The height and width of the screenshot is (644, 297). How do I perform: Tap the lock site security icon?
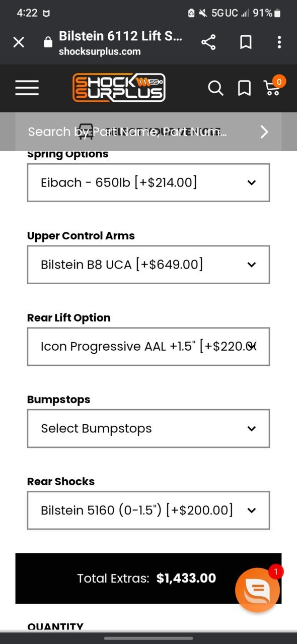coord(48,43)
